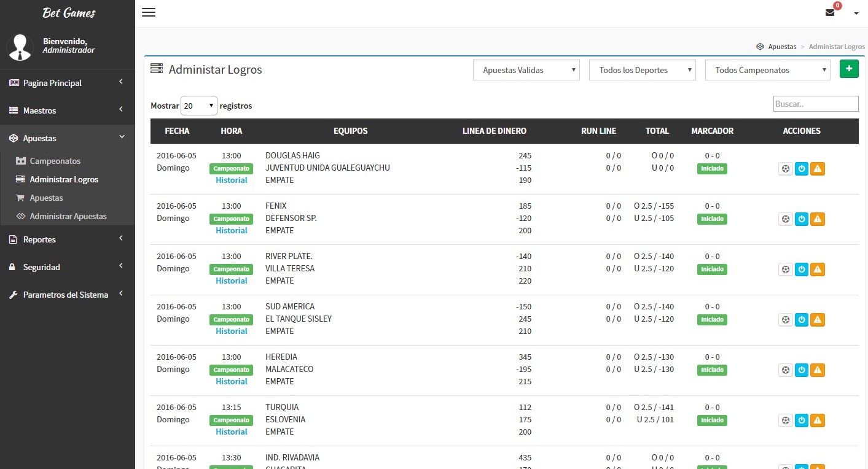
Task: Select Campeonatos in the sidebar
Action: 55,161
